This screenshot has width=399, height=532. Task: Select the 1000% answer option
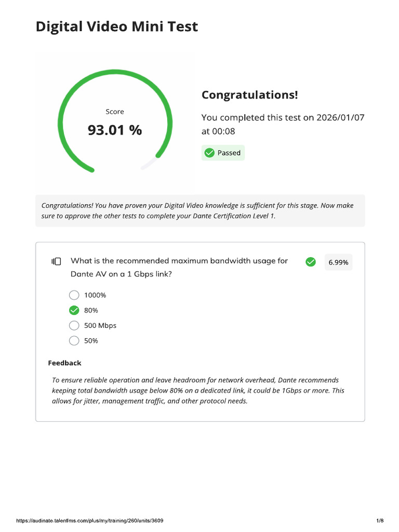[74, 295]
